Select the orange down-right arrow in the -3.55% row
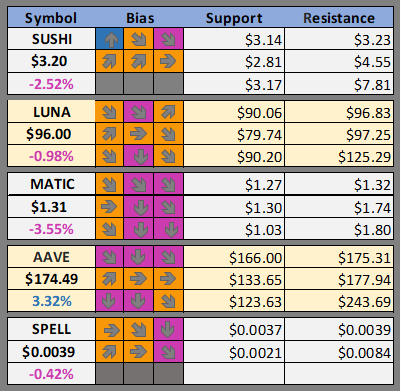Image resolution: width=401 pixels, height=392 pixels. (109, 229)
